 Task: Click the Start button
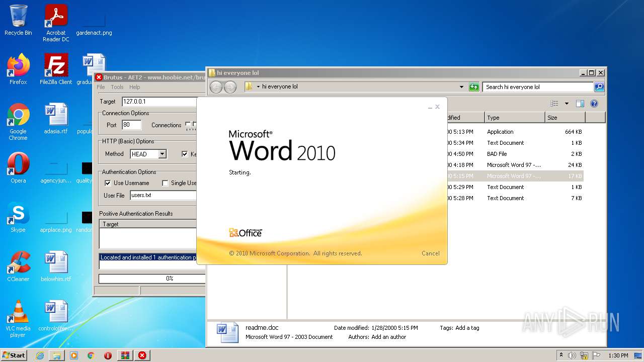tap(14, 355)
